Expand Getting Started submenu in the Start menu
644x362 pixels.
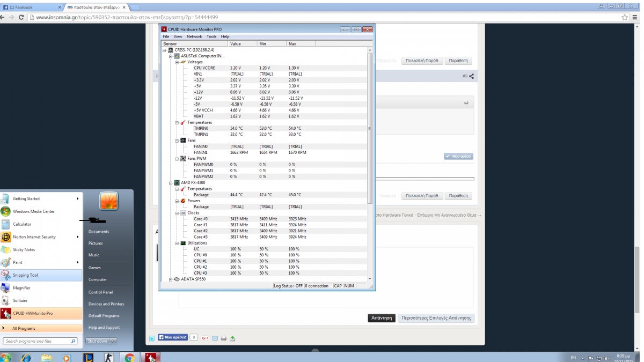point(78,198)
